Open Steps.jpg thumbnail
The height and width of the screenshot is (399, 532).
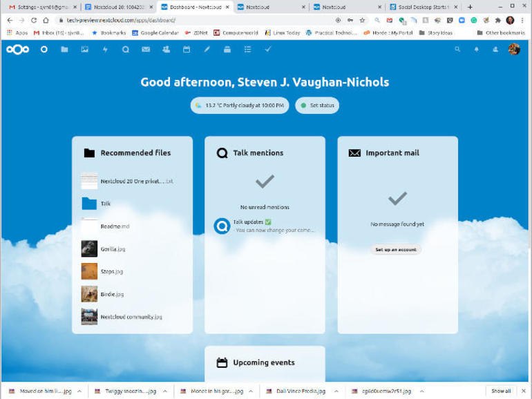coord(89,271)
